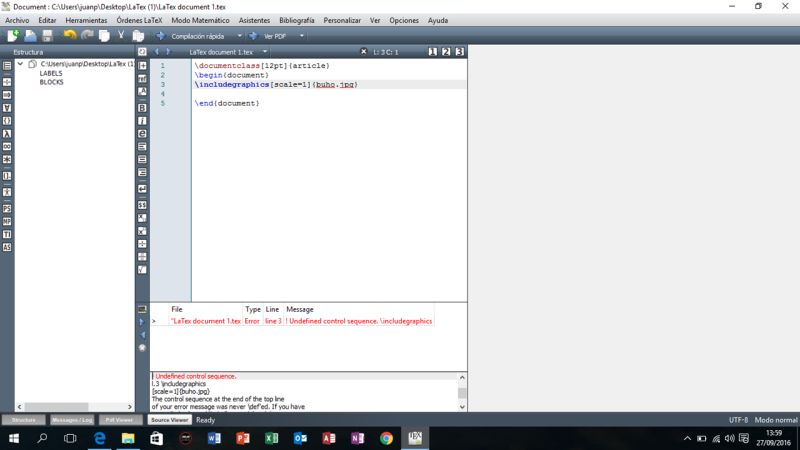Open Compilación rápida dropdown arrow
The height and width of the screenshot is (450, 800).
(239, 36)
